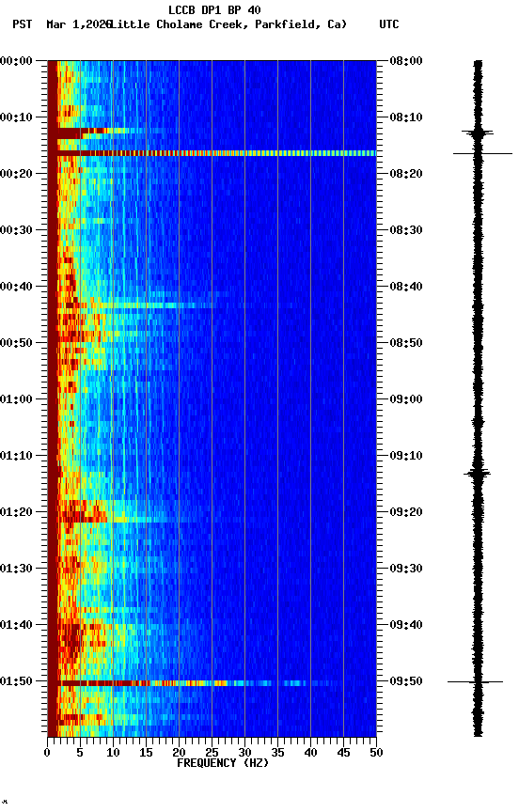Click the 01:50 PST time label
The height and width of the screenshot is (812, 519).
pos(16,681)
